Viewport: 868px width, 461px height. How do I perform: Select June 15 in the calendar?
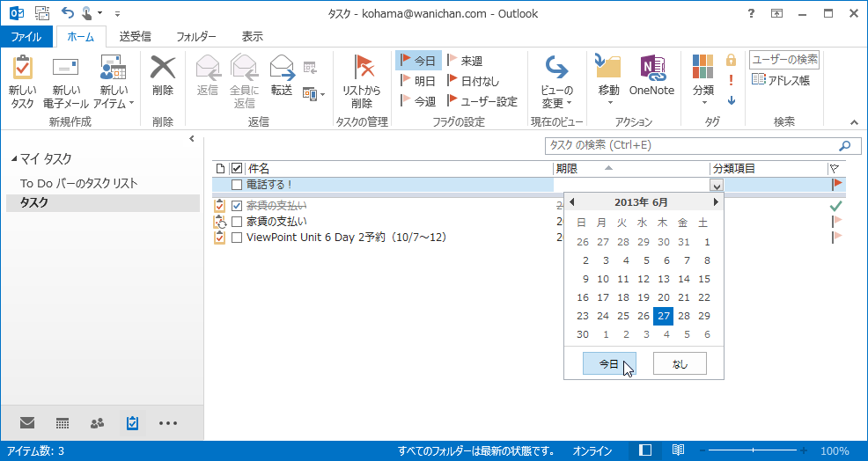(704, 279)
